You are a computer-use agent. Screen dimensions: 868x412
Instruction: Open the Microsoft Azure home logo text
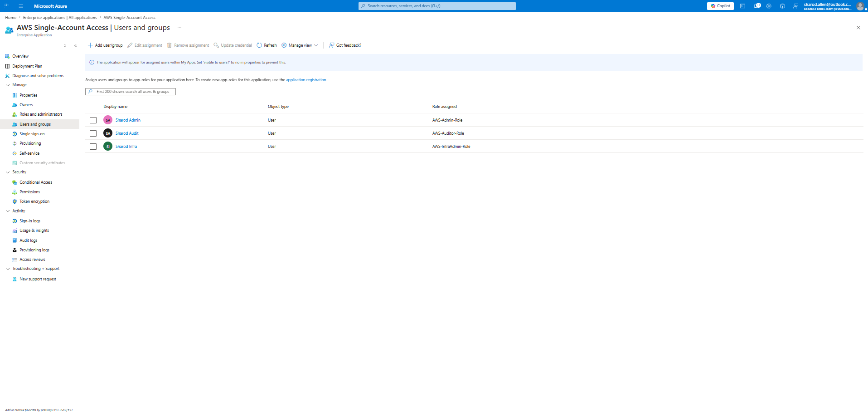(50, 6)
